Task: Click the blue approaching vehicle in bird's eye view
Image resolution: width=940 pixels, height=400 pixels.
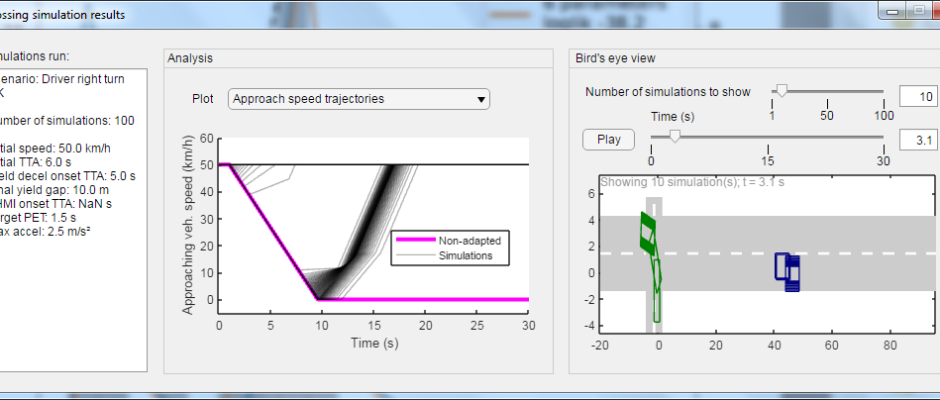Action: click(788, 271)
